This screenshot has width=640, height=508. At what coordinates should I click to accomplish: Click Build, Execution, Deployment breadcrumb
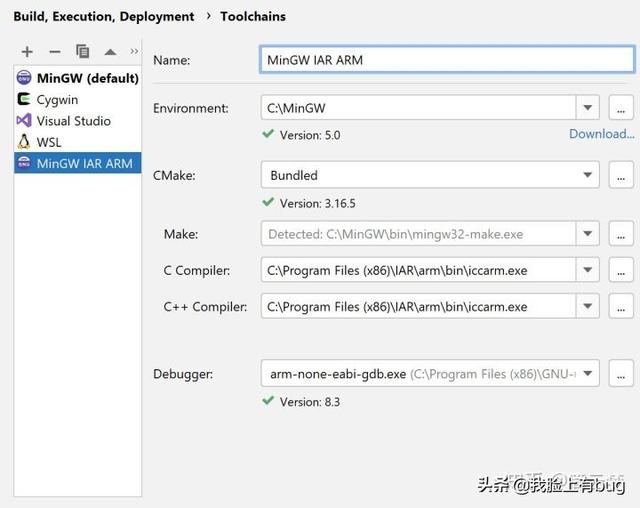(104, 17)
